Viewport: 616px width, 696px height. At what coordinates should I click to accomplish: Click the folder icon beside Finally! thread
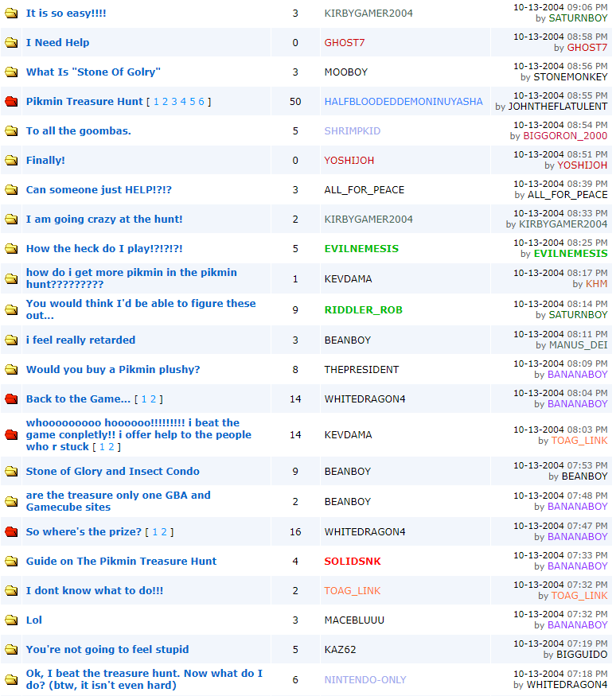click(11, 161)
